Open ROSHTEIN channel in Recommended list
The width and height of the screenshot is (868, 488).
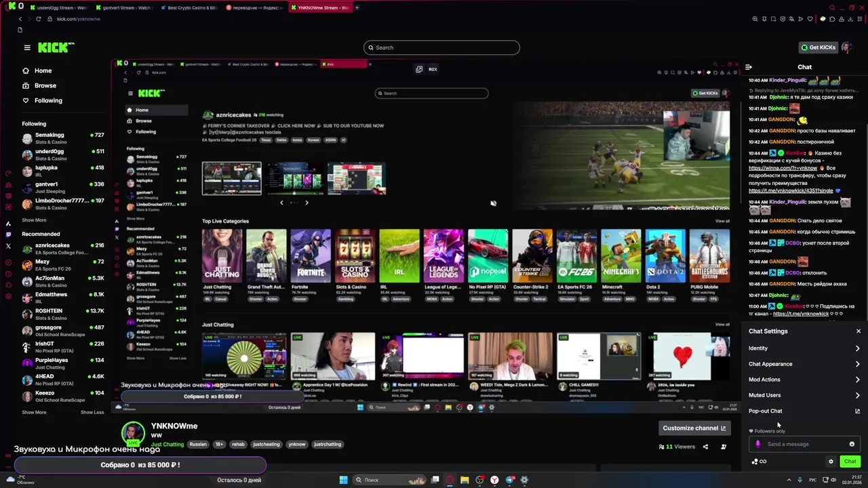pos(62,314)
